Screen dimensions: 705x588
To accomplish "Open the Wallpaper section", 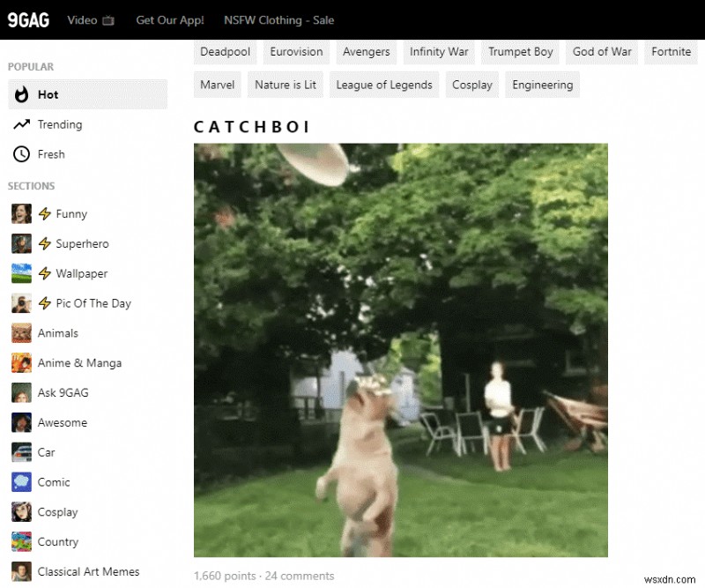I will point(82,273).
